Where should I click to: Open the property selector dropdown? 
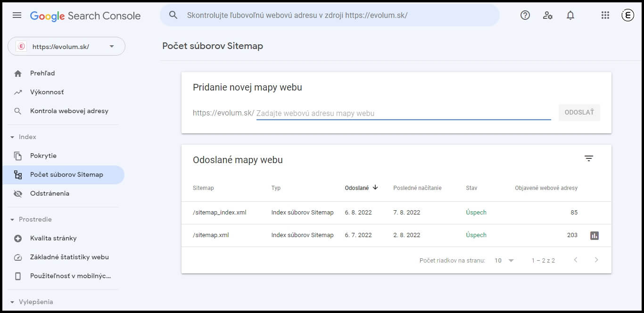(x=66, y=46)
